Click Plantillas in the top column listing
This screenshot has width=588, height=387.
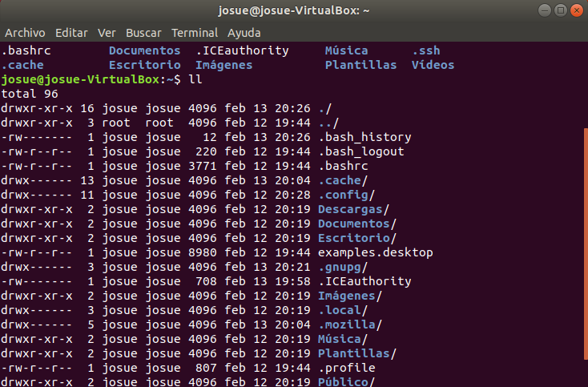pyautogui.click(x=360, y=65)
